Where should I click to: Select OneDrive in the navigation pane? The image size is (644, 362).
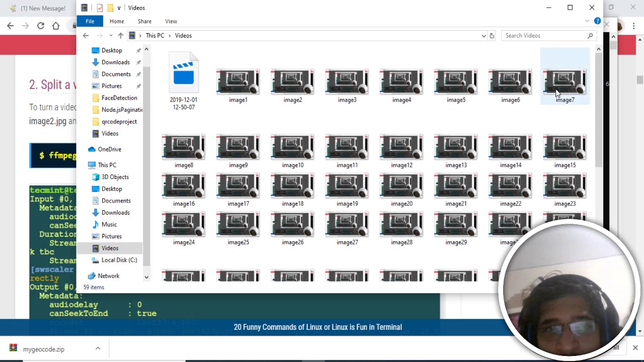pyautogui.click(x=109, y=149)
